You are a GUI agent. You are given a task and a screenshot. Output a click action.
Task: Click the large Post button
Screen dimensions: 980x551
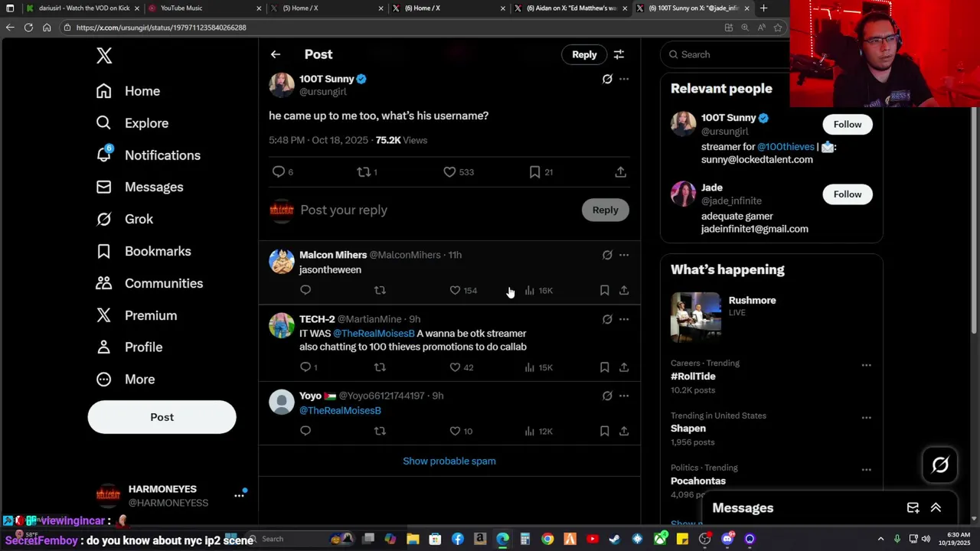162,417
